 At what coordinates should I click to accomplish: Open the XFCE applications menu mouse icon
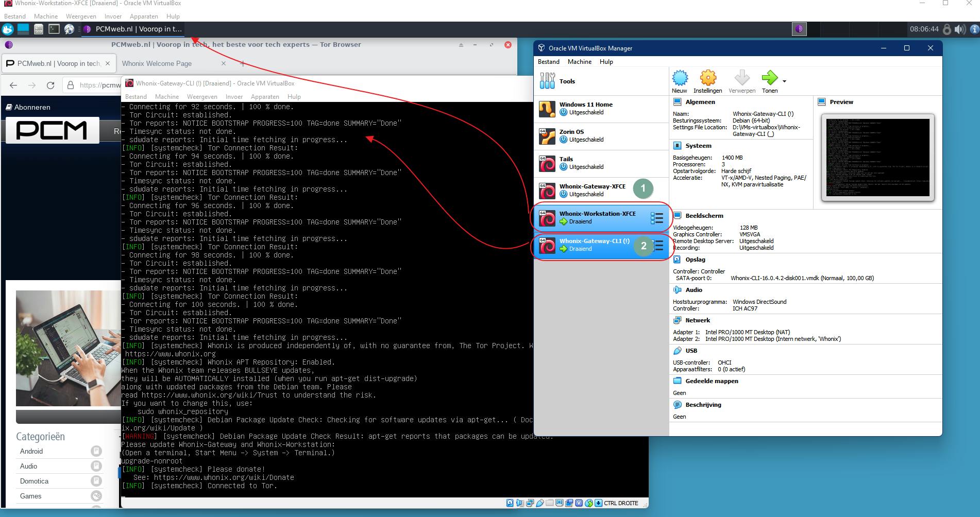8,29
